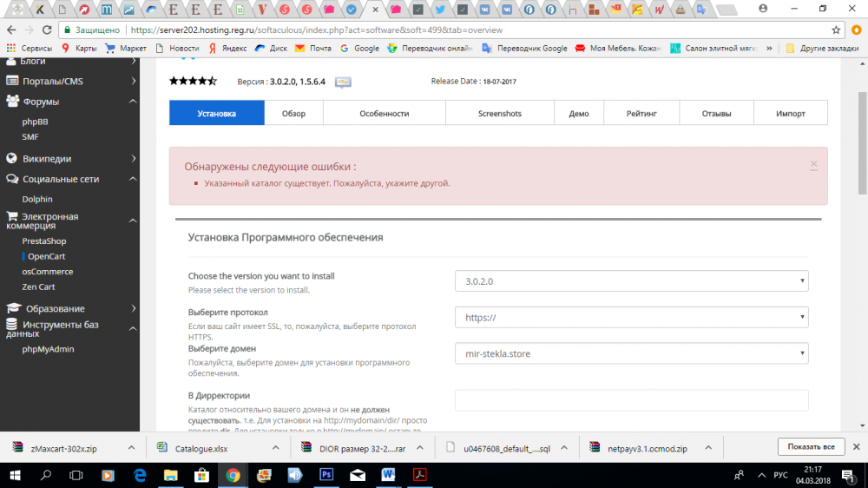Click the address bar URL
The height and width of the screenshot is (488, 868).
[x=317, y=30]
